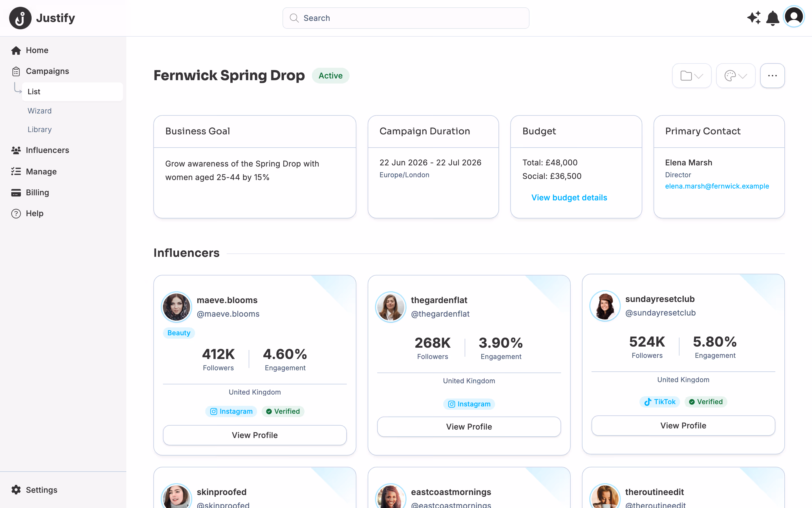Viewport: 812px width, 508px height.
Task: Select the List submenu item
Action: (72, 92)
